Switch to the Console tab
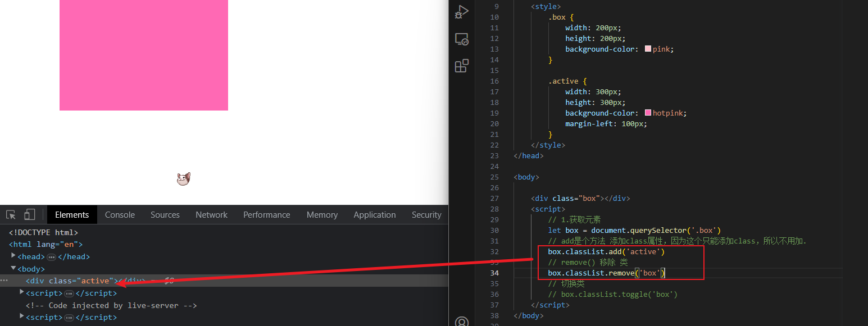Screen dimensions: 868x326 [x=120, y=215]
